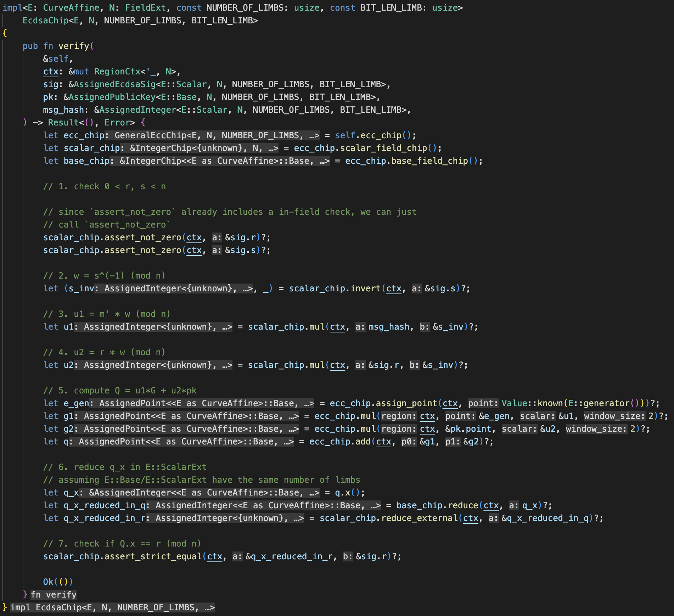674x616 pixels.
Task: Click the verify function name in its declaration
Action: tap(74, 46)
